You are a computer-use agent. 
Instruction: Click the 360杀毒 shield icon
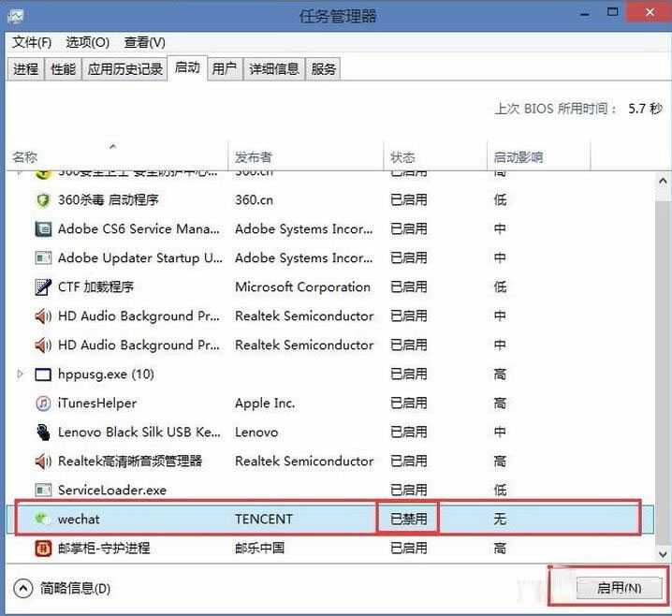coord(42,199)
